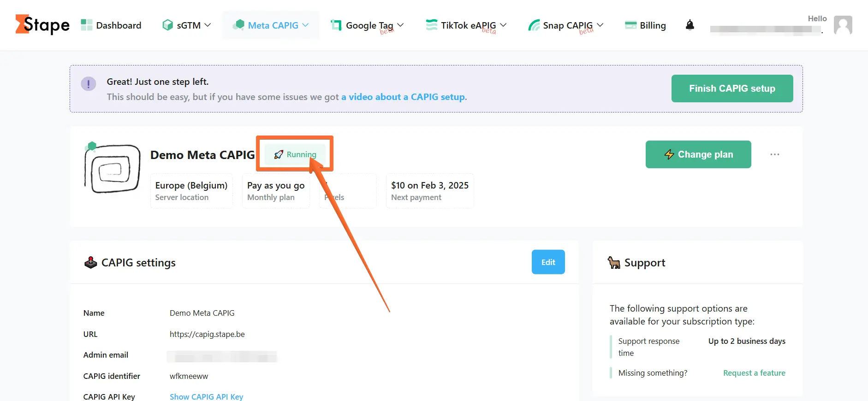Click the exclamation info icon in banner
Viewport: 868px width, 401px height.
point(89,84)
